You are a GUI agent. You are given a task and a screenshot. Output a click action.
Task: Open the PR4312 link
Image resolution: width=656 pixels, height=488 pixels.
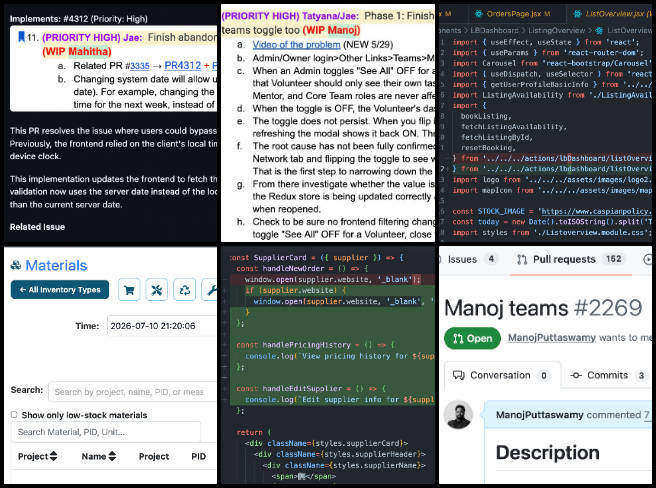(x=182, y=66)
